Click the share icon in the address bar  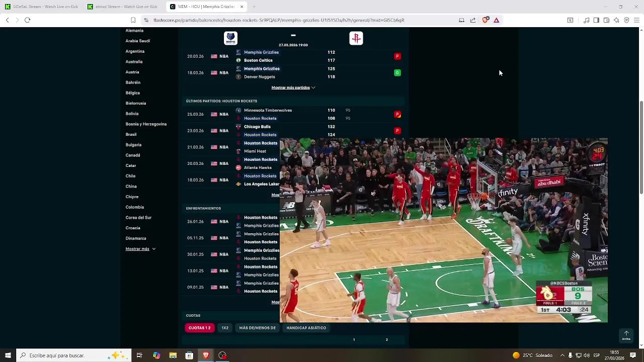tap(473, 20)
